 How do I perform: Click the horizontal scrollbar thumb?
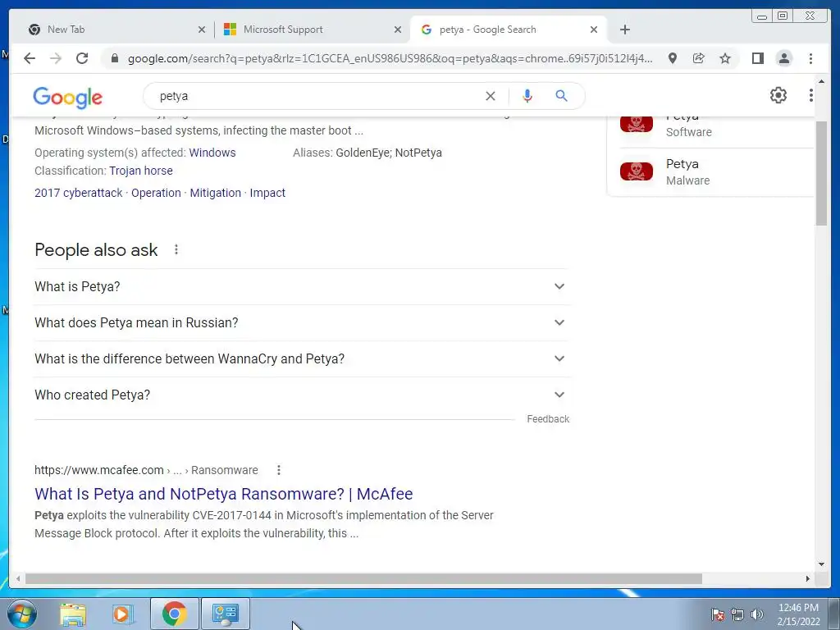[363, 578]
